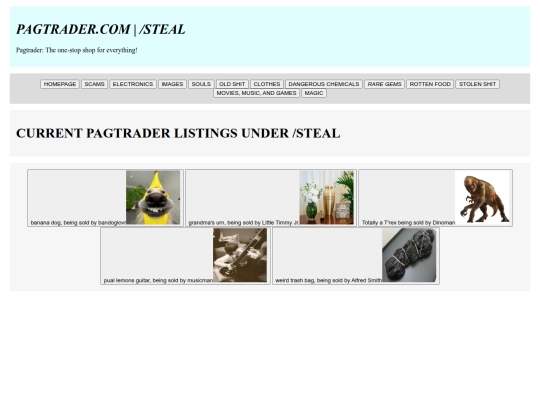Open the STOLEN SHIT category
Viewport: 540px width, 405px height.
click(478, 84)
